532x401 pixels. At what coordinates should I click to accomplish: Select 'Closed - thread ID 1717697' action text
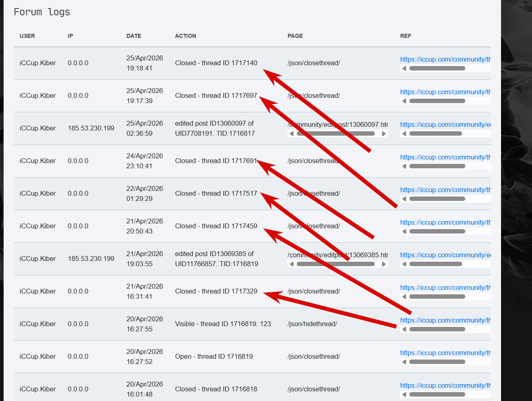(x=216, y=95)
